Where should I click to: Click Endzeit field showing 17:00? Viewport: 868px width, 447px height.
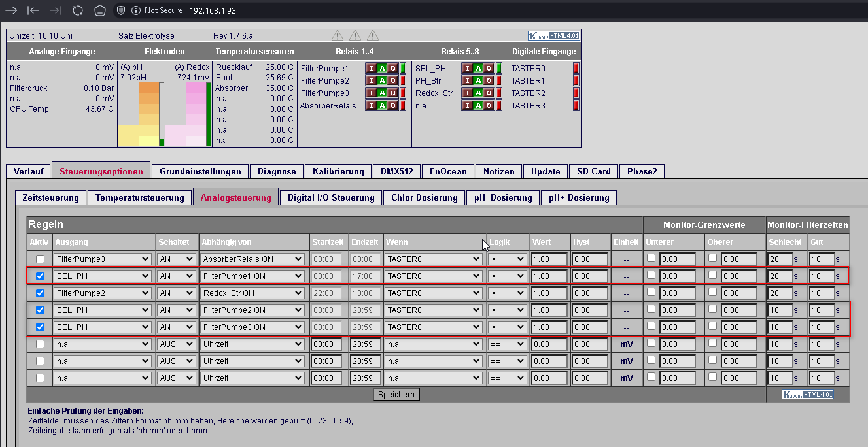365,276
